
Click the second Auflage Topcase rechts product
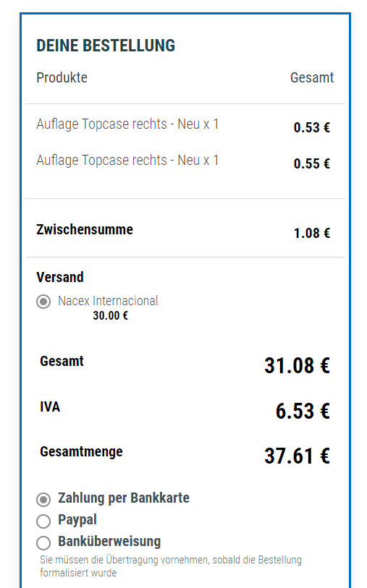[127, 160]
